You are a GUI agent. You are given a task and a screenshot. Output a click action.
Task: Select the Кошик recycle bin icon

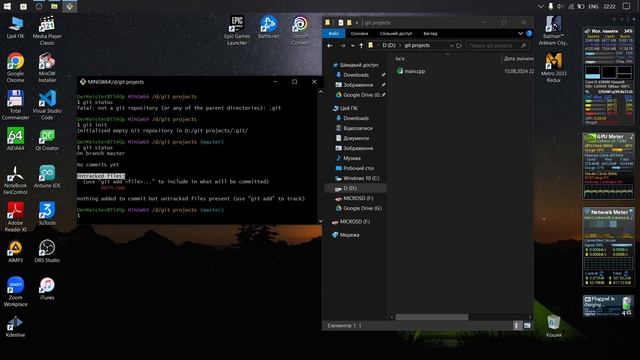pyautogui.click(x=553, y=326)
